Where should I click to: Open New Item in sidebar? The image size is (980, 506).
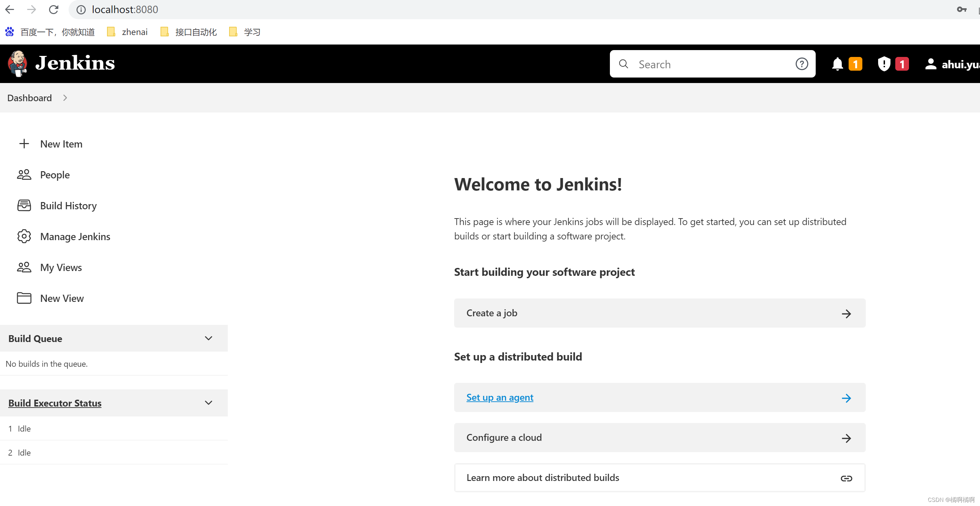click(x=61, y=144)
